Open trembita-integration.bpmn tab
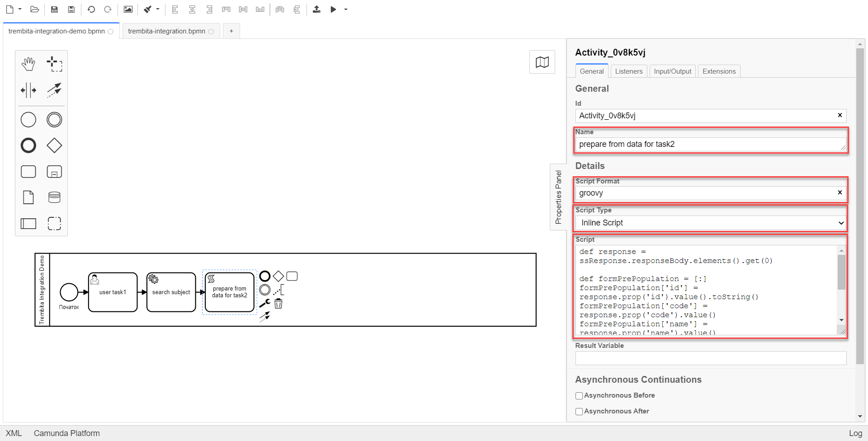This screenshot has width=868, height=441. pyautogui.click(x=166, y=31)
